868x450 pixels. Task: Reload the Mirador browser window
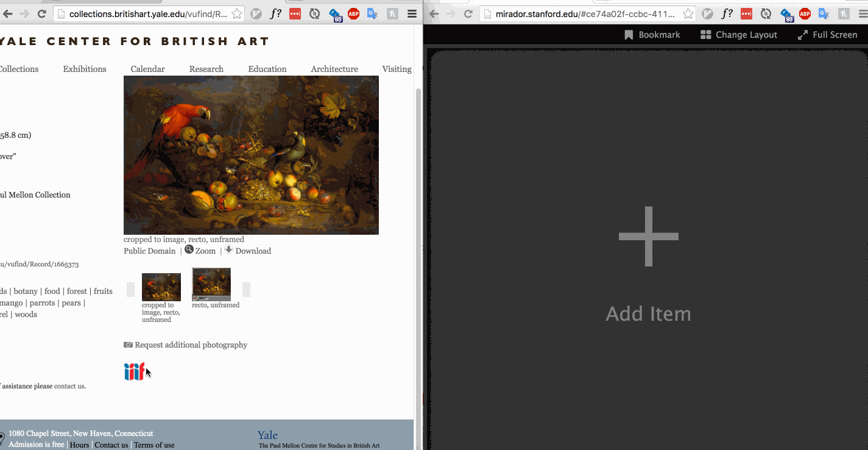coord(468,13)
